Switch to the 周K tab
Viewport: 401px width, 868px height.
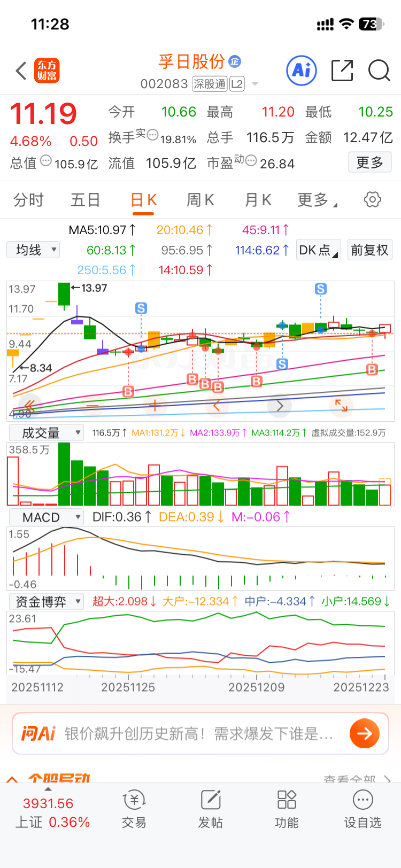click(200, 200)
